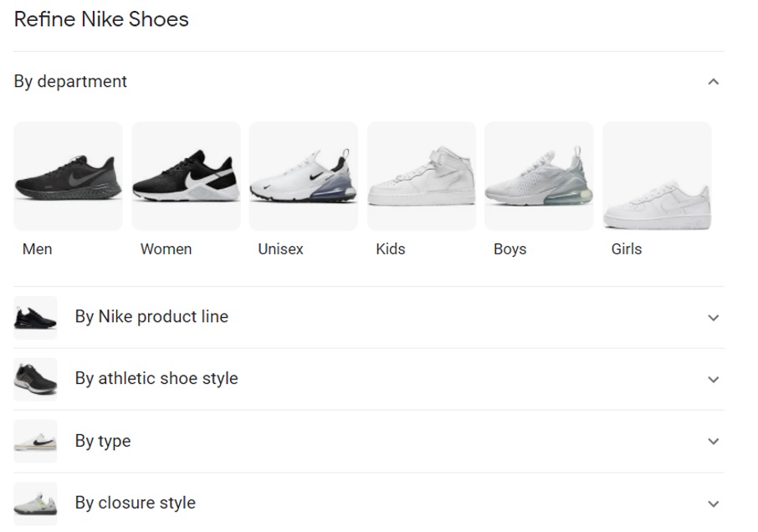Screen dimensions: 758x532
Task: Click the Girls white sneaker image
Action: pos(657,176)
